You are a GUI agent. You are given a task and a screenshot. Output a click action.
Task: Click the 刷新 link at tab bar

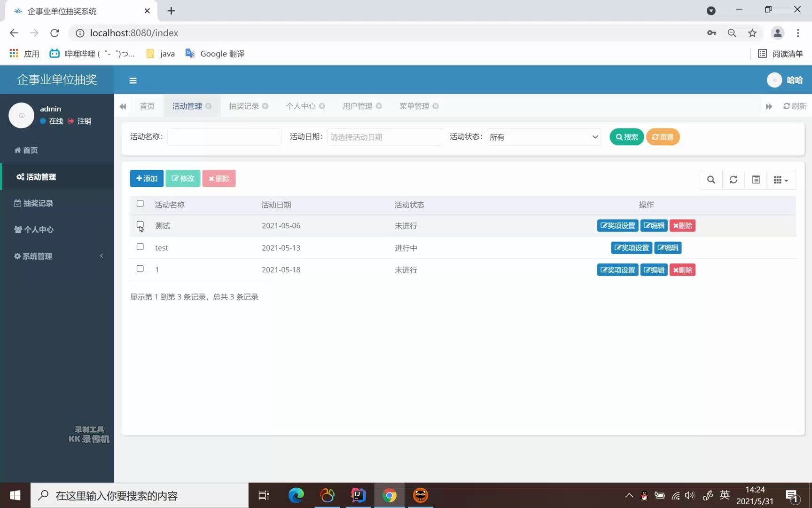(795, 106)
